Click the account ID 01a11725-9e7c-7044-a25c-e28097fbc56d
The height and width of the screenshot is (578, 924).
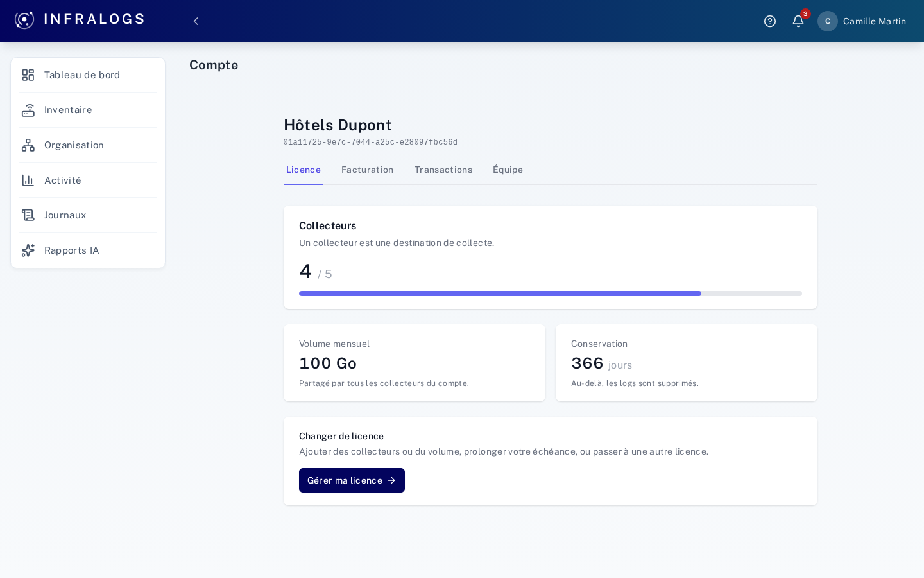370,143
